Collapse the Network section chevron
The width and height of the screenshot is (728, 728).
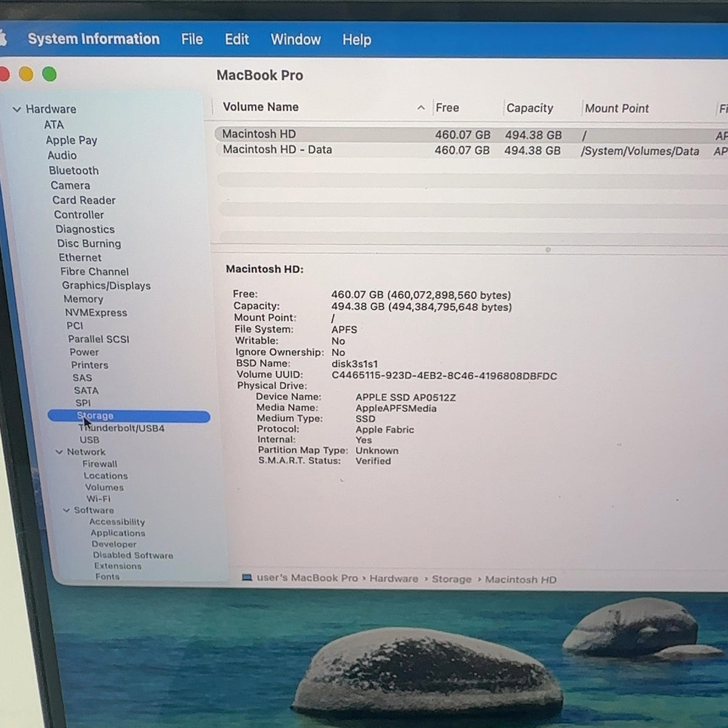59,452
